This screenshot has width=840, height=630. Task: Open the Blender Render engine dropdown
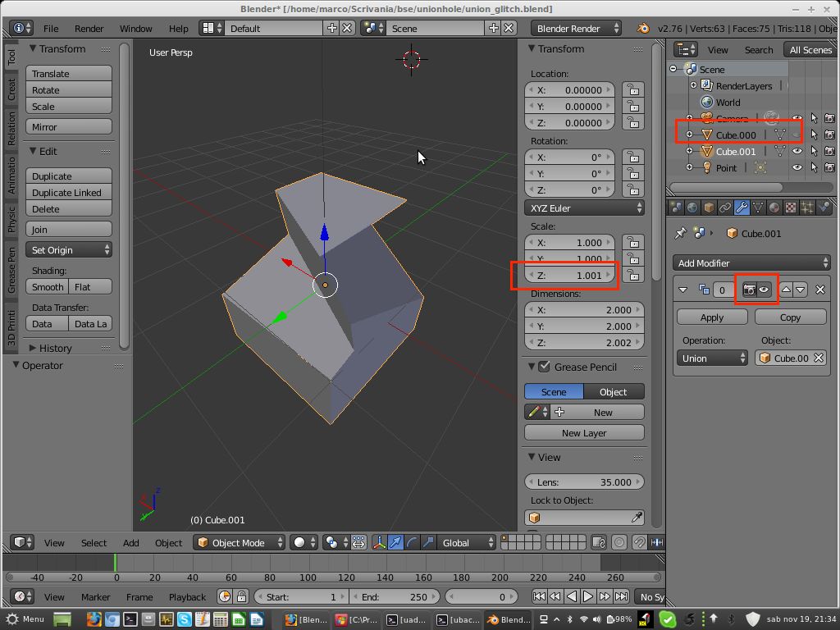tap(576, 28)
